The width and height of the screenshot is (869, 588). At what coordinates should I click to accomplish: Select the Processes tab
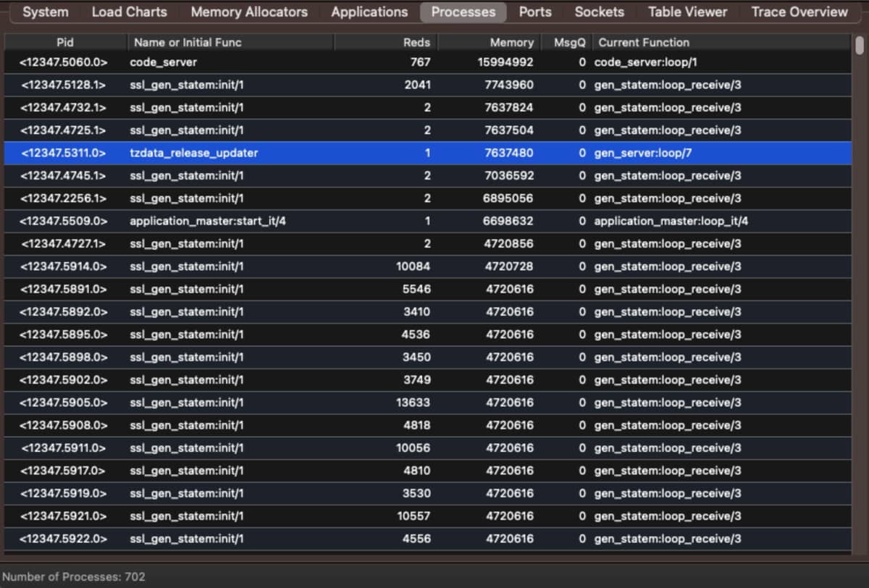(463, 12)
